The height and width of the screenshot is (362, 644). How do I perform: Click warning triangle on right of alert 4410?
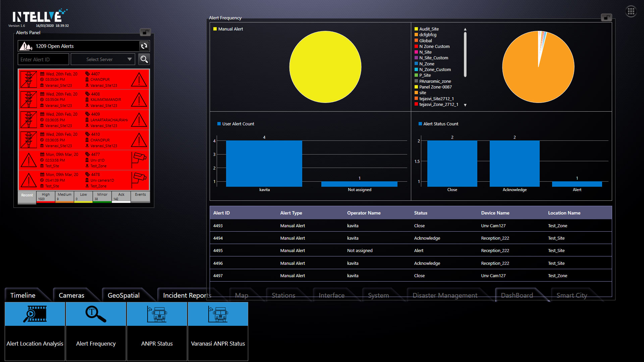pos(139,140)
